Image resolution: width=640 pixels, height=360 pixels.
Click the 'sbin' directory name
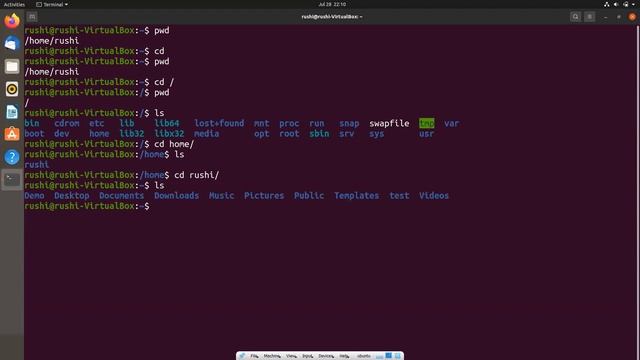click(319, 133)
